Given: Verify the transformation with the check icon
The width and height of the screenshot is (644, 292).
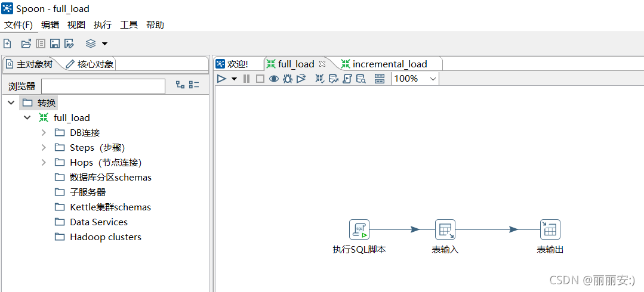Looking at the screenshot, I should [x=320, y=78].
